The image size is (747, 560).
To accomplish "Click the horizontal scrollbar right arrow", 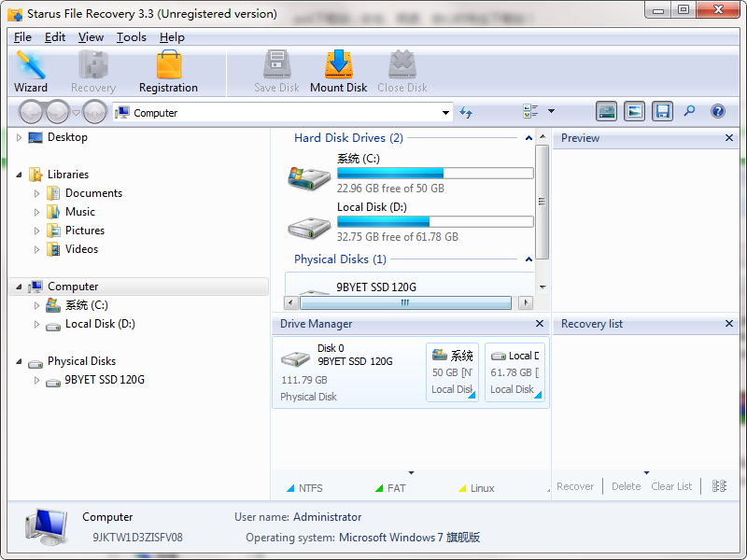I will [526, 302].
